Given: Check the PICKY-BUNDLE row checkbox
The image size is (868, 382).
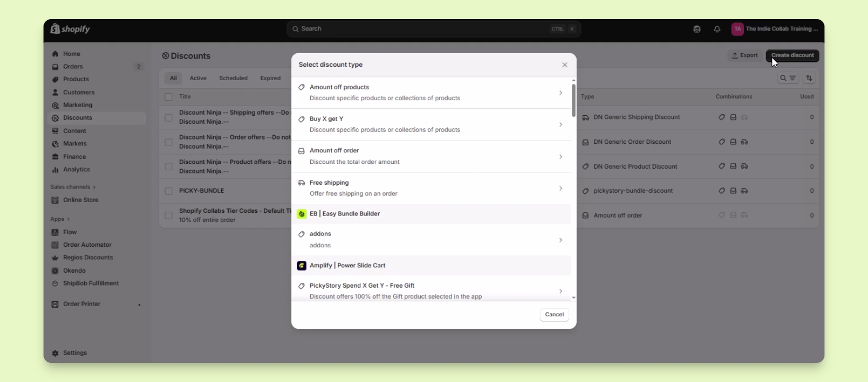Looking at the screenshot, I should coord(169,191).
